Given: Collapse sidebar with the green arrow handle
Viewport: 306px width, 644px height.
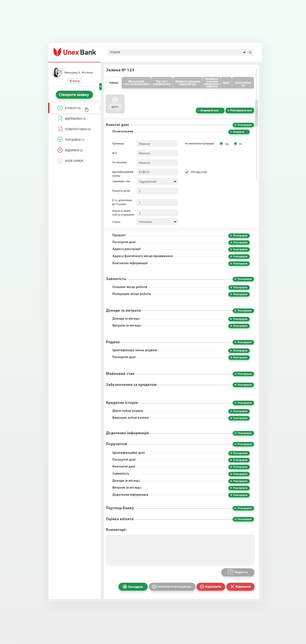Looking at the screenshot, I should 100,86.
